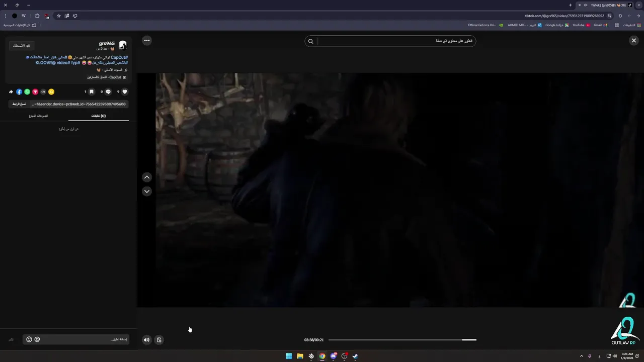Image resolution: width=644 pixels, height=362 pixels.
Task: Open File Explorer from taskbar
Action: tap(300, 356)
